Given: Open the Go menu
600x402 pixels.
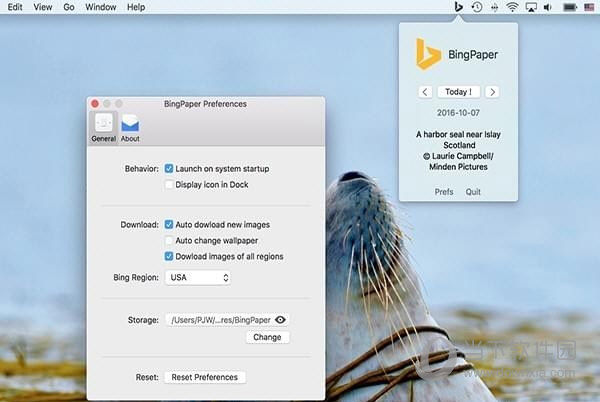Looking at the screenshot, I should tap(69, 7).
